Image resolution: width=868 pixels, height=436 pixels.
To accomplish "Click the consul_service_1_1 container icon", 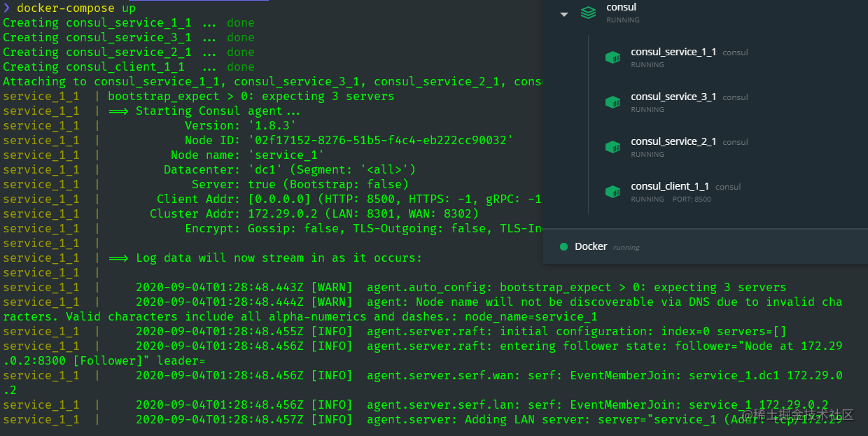I will coord(613,57).
